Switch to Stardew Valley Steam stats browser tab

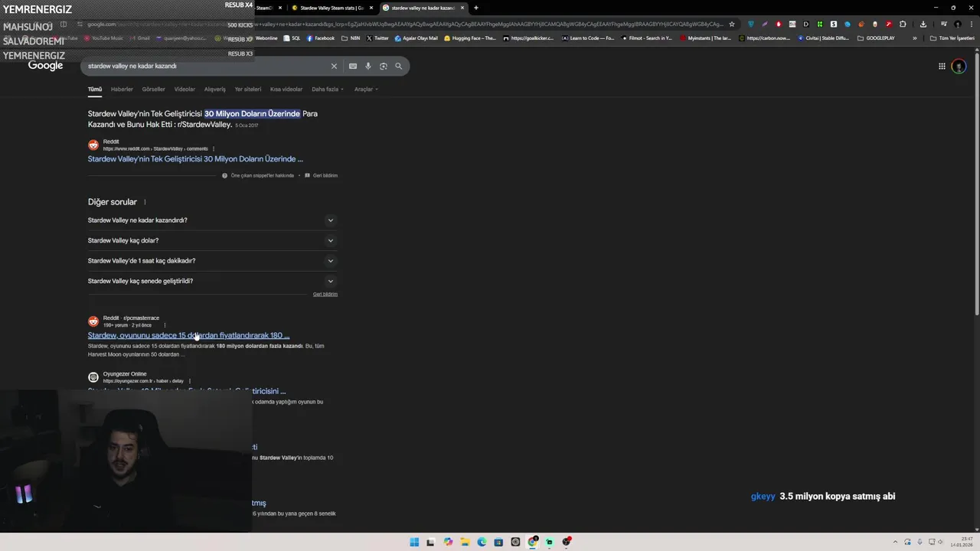(x=331, y=8)
